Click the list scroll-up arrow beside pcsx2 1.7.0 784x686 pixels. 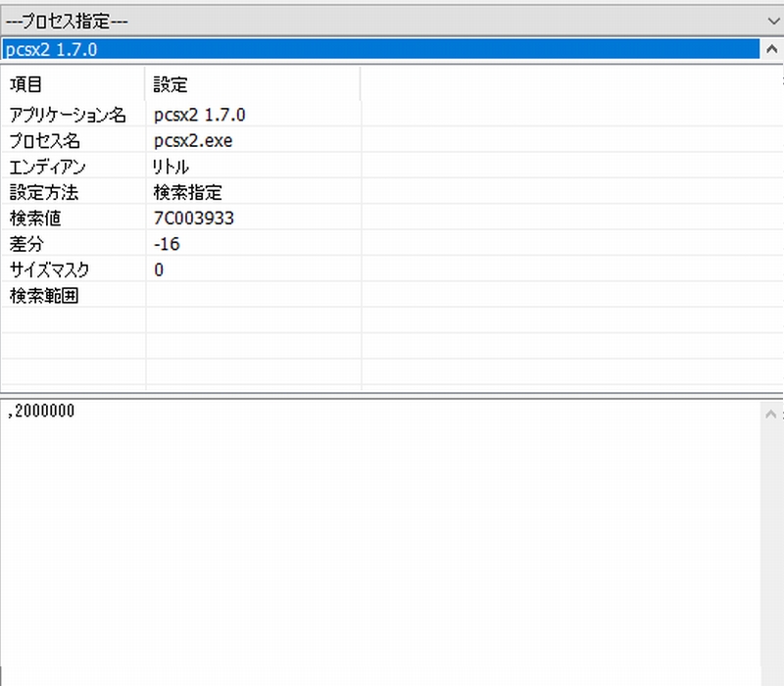coord(771,49)
